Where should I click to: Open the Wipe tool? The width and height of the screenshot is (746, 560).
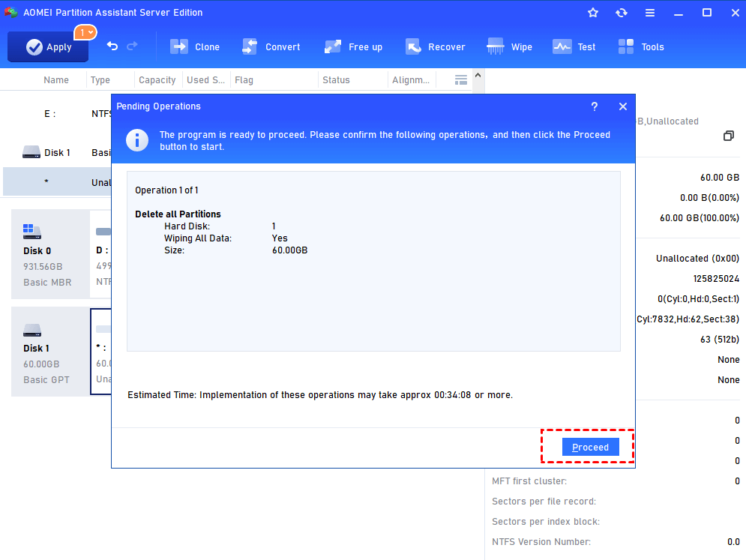coord(510,46)
